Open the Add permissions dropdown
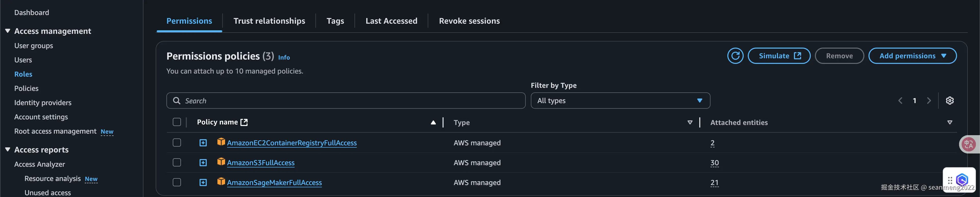Screen dimensions: 980x197 912,56
